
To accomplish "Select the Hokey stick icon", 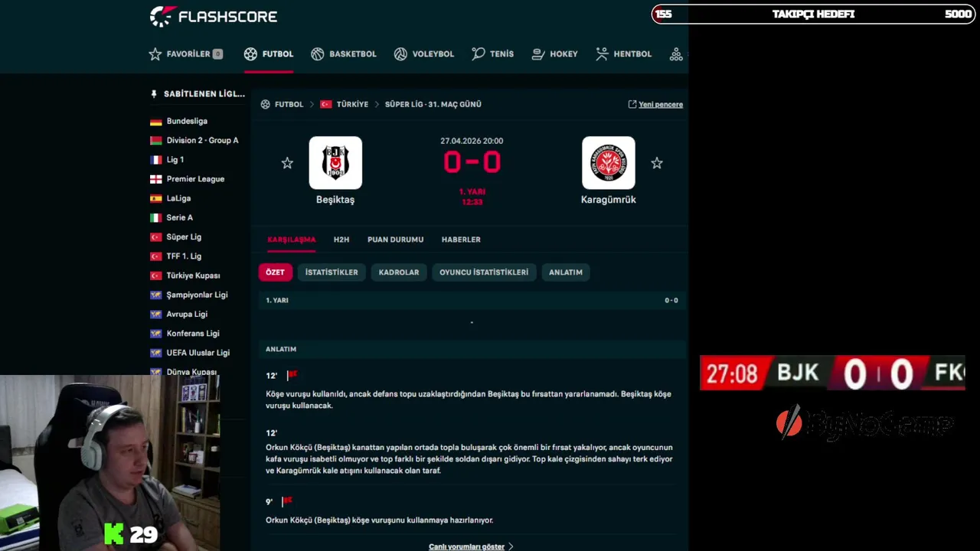I will (x=538, y=54).
